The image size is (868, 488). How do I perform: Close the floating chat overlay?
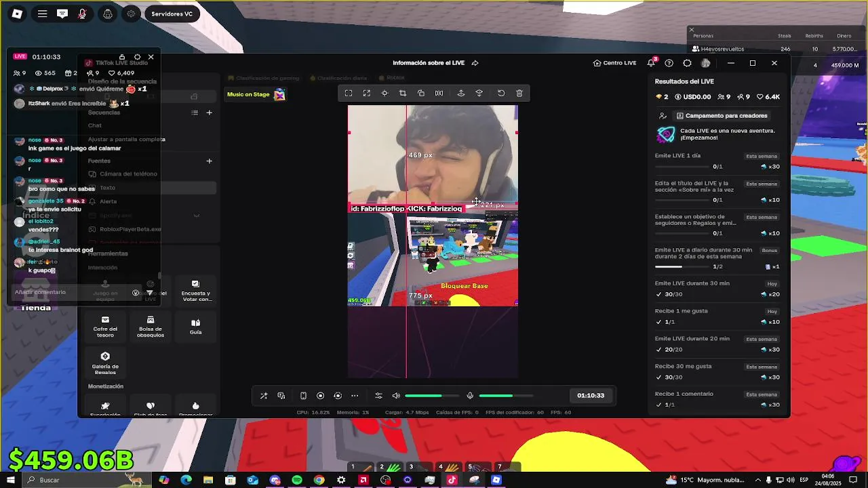151,57
